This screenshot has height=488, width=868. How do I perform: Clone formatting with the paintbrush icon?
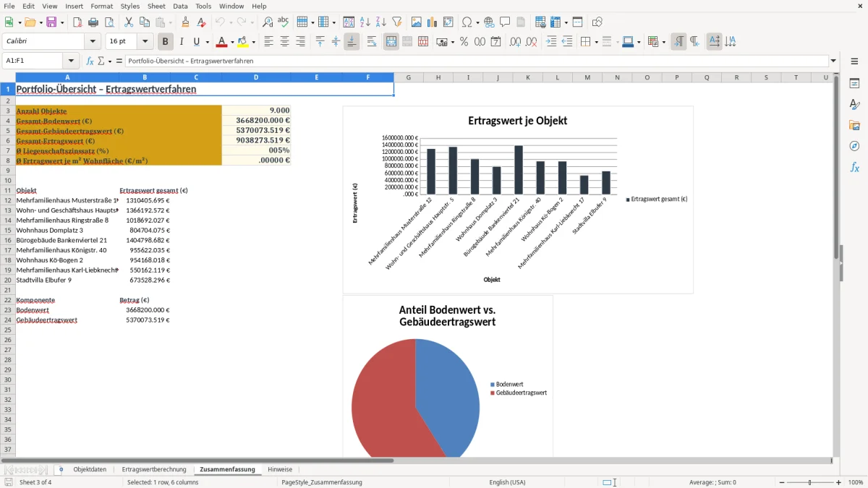click(x=185, y=22)
